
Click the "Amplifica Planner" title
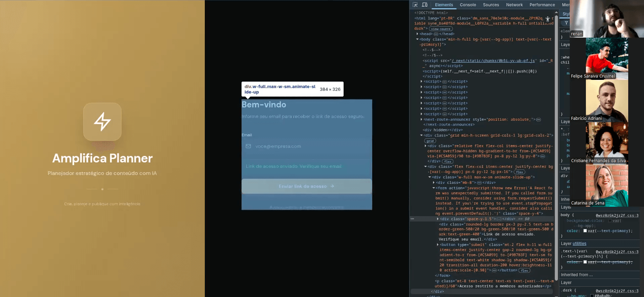(102, 158)
